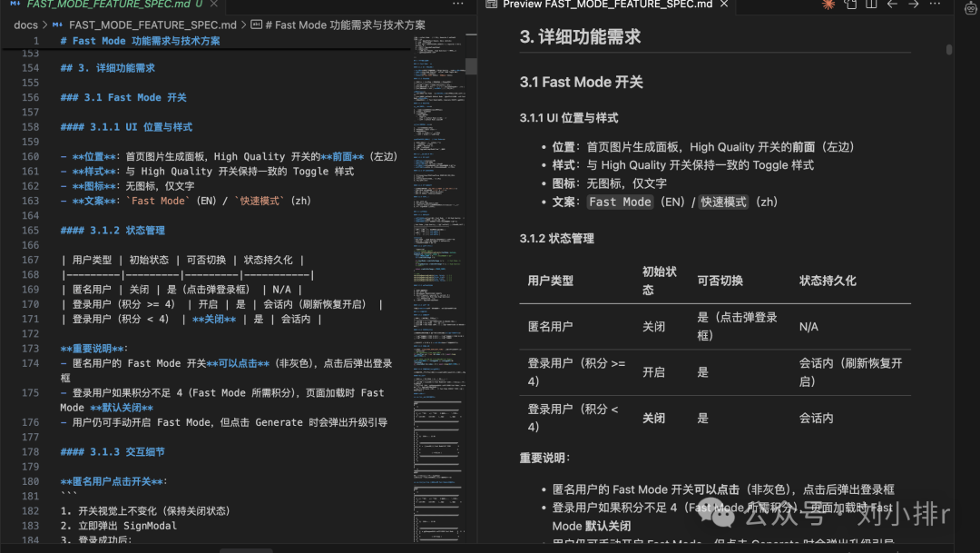This screenshot has width=980, height=553.
Task: Click the markdown icon on the editor tab
Action: click(x=15, y=5)
